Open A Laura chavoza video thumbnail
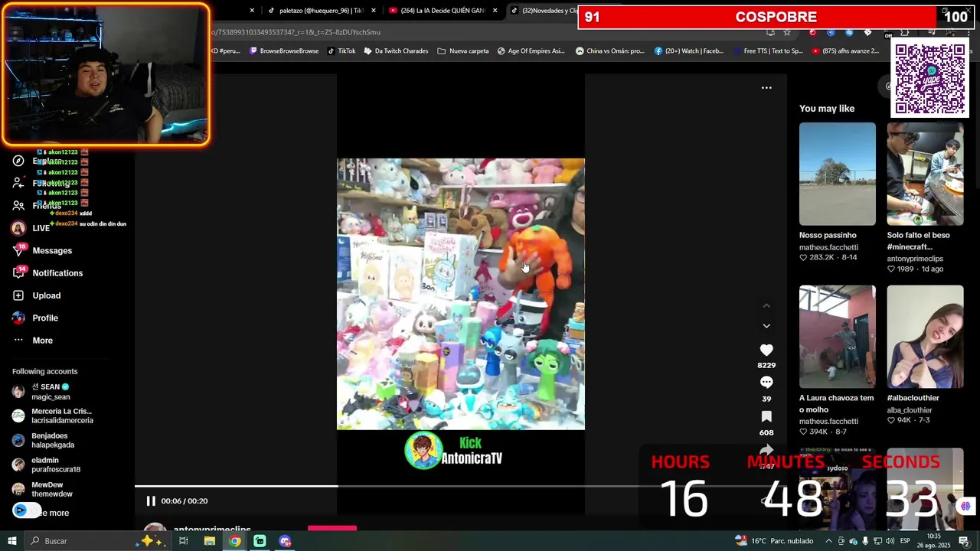Screen dimensions: 980x551 tap(837, 337)
